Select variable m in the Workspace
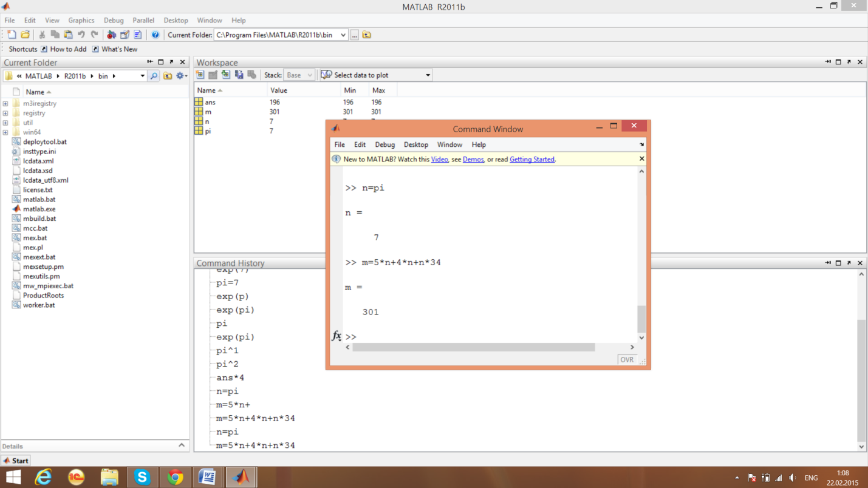The image size is (868, 488). pyautogui.click(x=208, y=112)
